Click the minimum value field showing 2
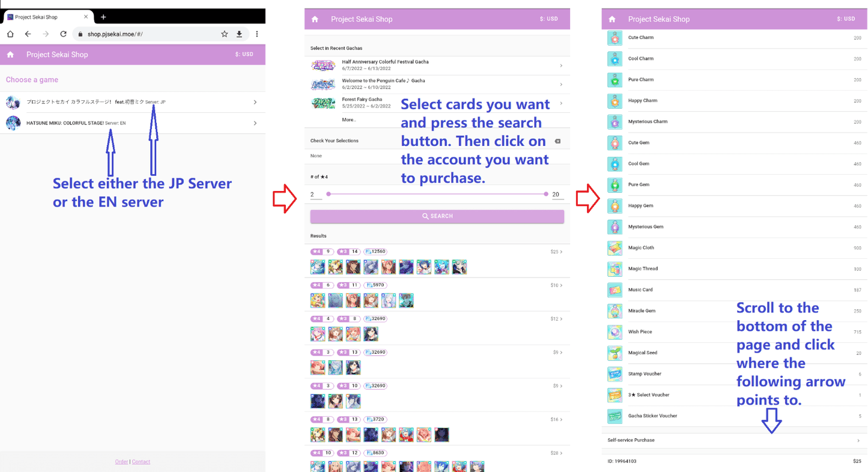Screen dimensions: 868x472 tap(316, 195)
